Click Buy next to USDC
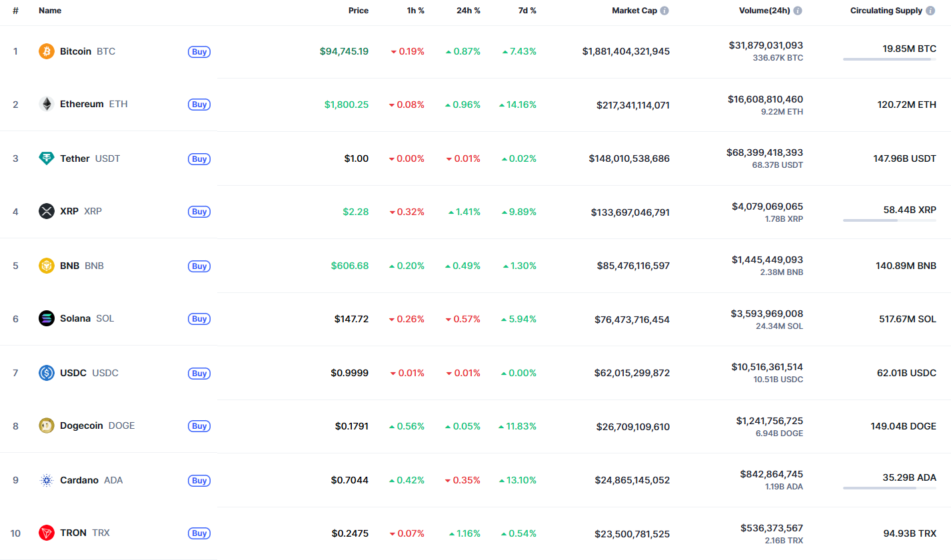 coord(199,374)
